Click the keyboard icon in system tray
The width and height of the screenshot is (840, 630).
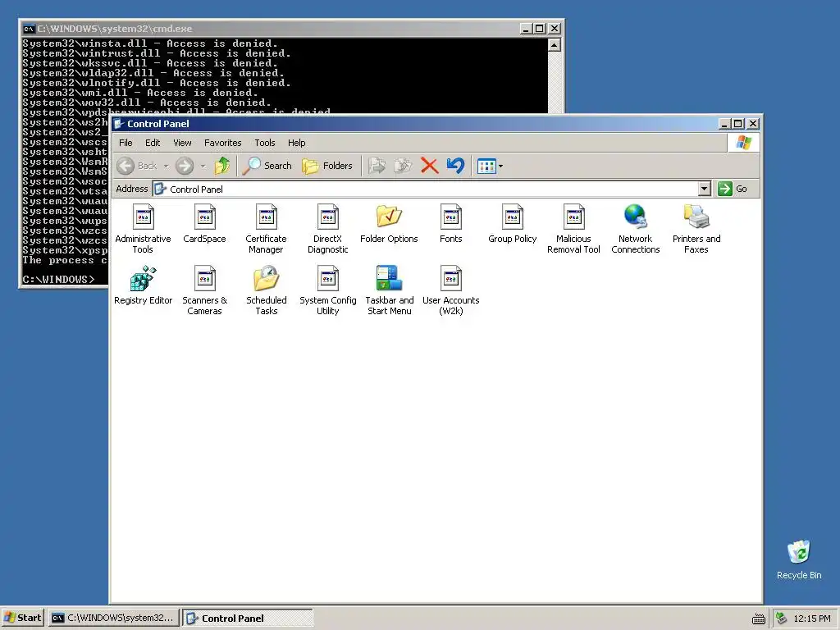click(759, 619)
